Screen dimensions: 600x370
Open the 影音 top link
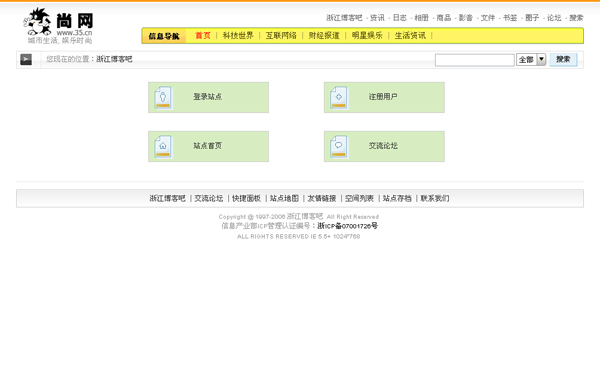[x=466, y=18]
